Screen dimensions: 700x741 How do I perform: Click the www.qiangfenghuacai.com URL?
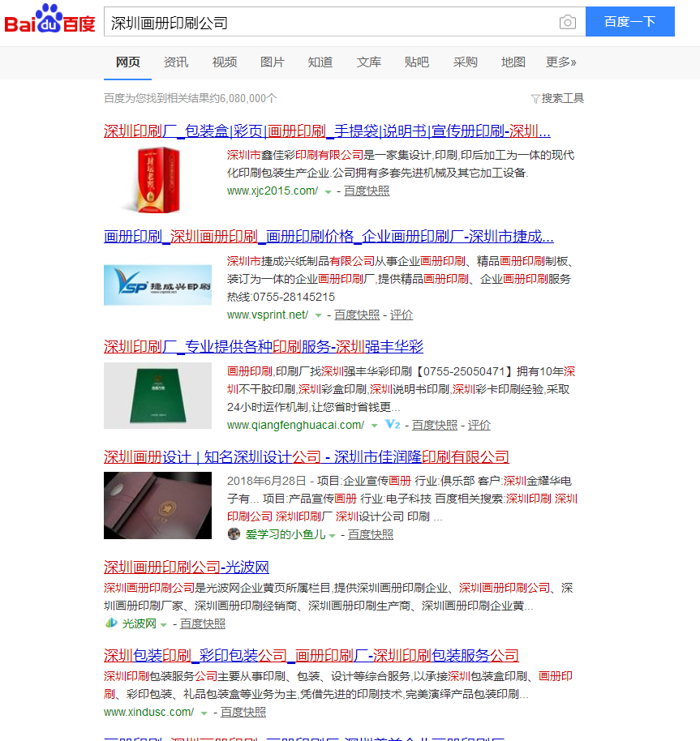pyautogui.click(x=295, y=425)
